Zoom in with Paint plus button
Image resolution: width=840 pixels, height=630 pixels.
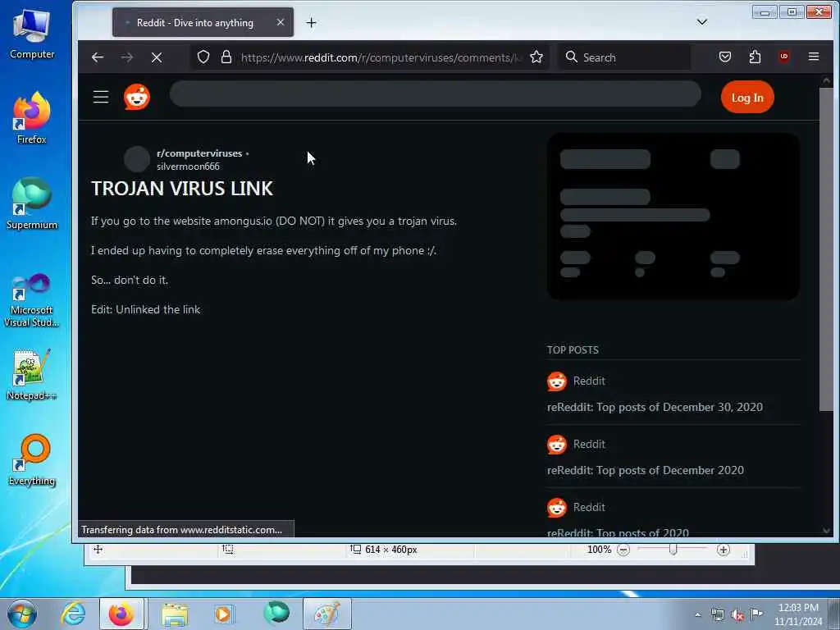pyautogui.click(x=724, y=550)
